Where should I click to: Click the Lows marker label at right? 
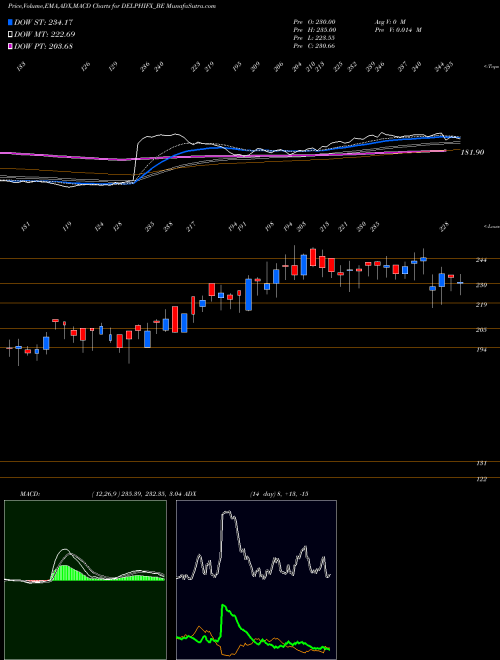tap(491, 226)
